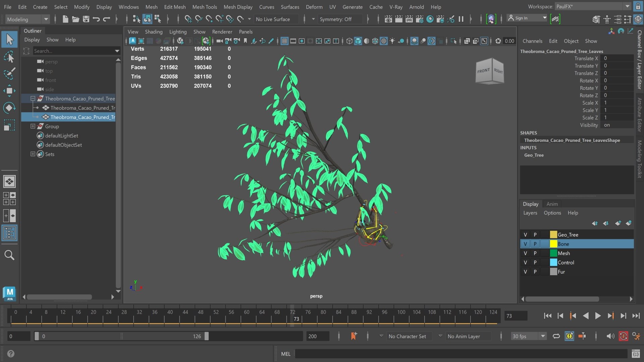
Task: Click the pause Viewport 2.0 icon
Action: click(461, 19)
